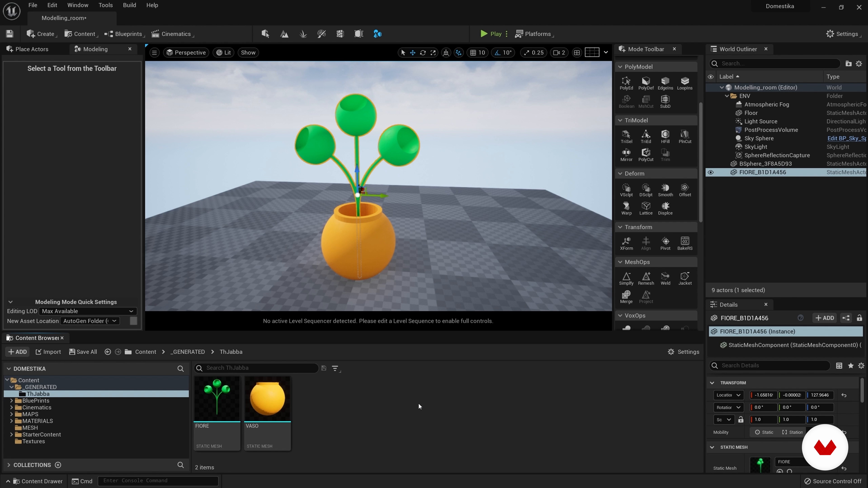Select the BakeRS tool
868x488 pixels.
pyautogui.click(x=685, y=244)
